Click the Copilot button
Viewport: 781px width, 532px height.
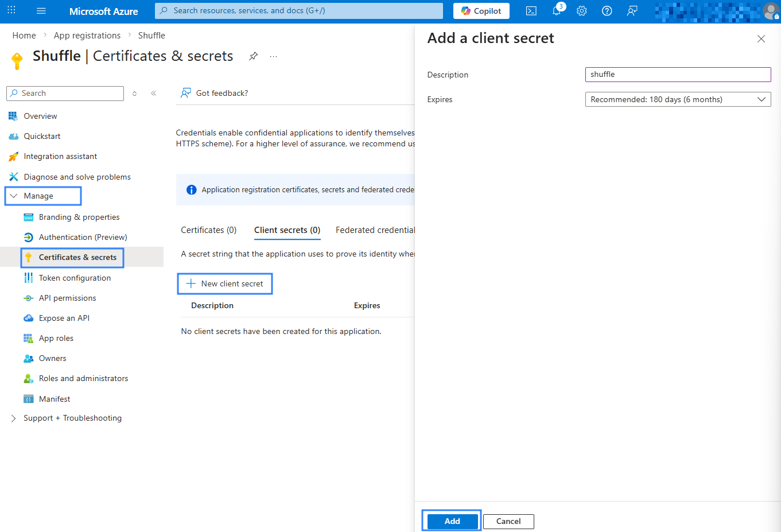(481, 11)
